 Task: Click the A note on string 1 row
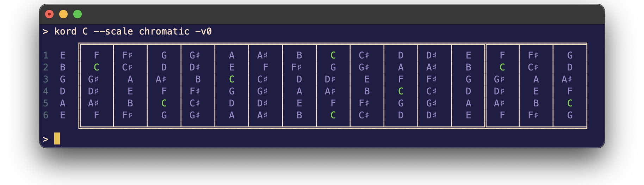(232, 55)
